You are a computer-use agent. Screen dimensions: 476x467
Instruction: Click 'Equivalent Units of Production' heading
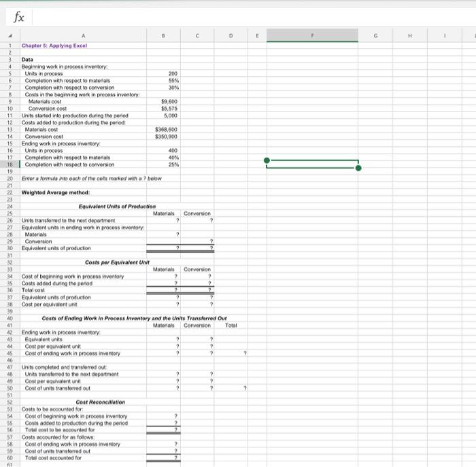click(117, 207)
